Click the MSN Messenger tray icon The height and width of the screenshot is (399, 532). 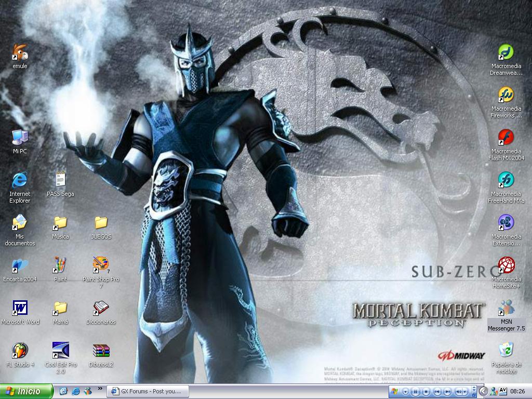point(494,392)
